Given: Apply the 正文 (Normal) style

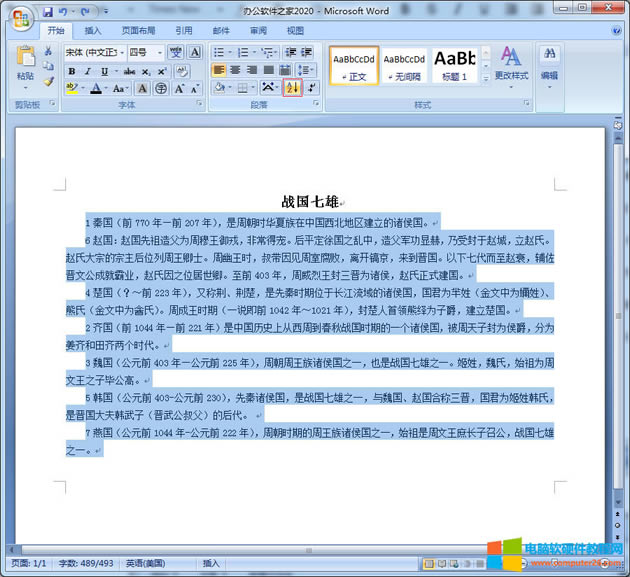Looking at the screenshot, I should [x=354, y=66].
